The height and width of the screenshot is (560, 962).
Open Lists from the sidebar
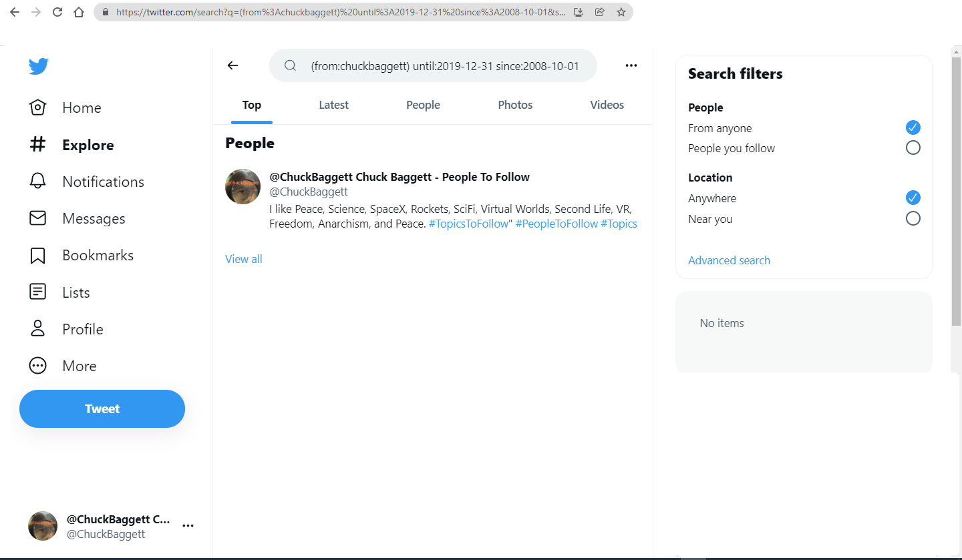point(59,292)
